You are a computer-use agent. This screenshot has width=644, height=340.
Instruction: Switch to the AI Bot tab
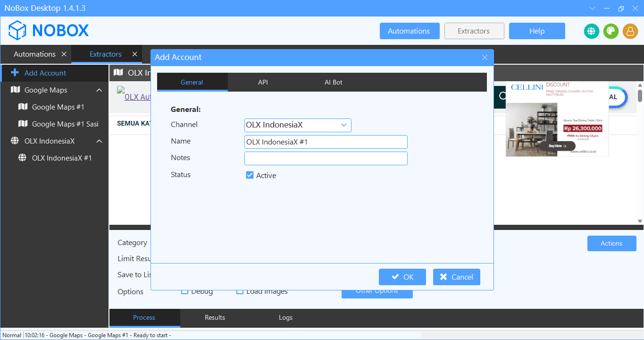click(333, 82)
